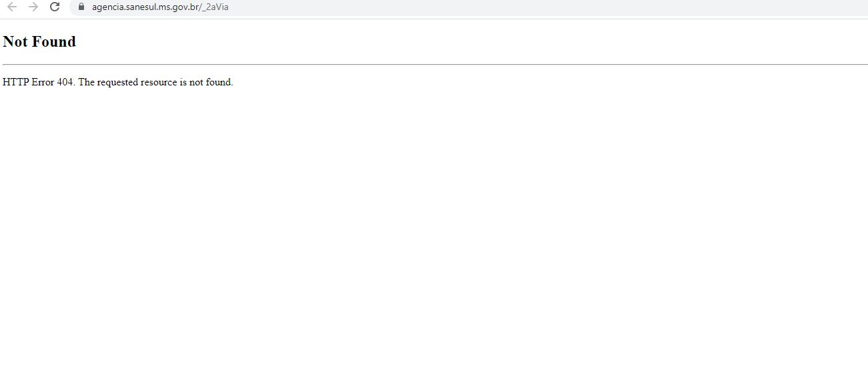This screenshot has height=373, width=868.
Task: Reload the page with the refresh icon
Action: coord(55,7)
